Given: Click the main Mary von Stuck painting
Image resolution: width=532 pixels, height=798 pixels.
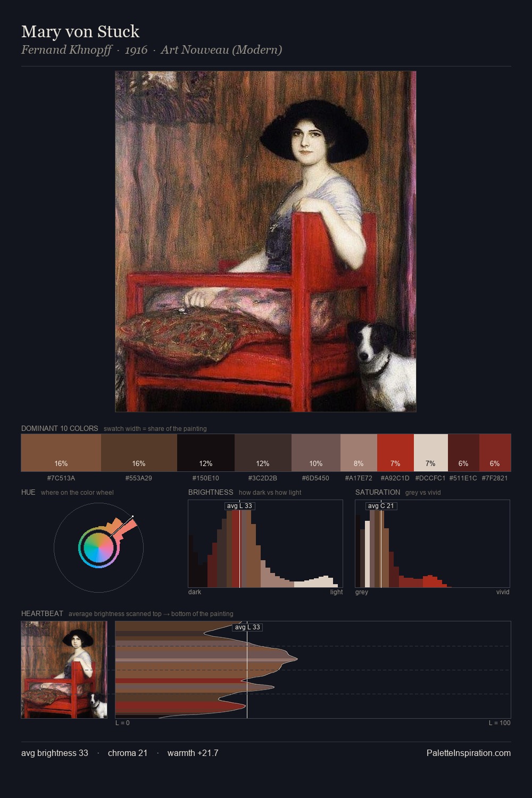Looking at the screenshot, I should click(265, 242).
